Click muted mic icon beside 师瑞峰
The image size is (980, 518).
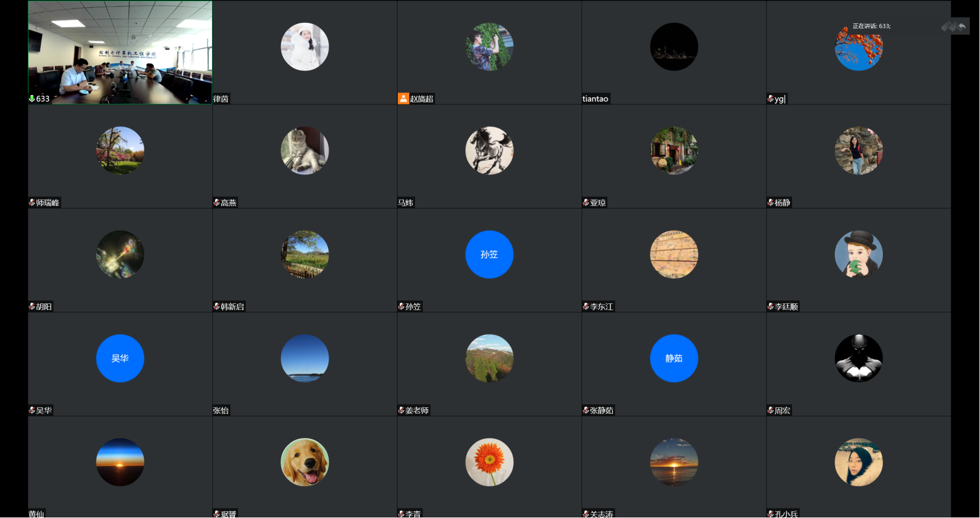click(32, 203)
